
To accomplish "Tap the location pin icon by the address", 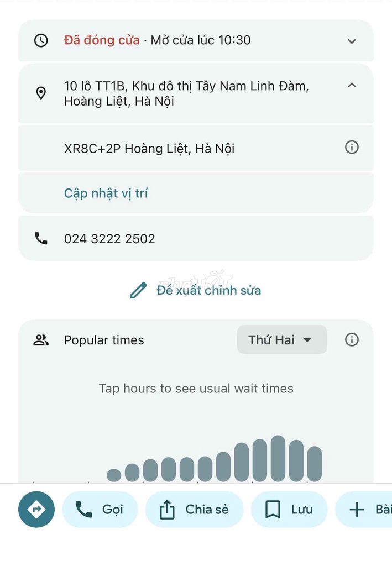I will point(41,93).
